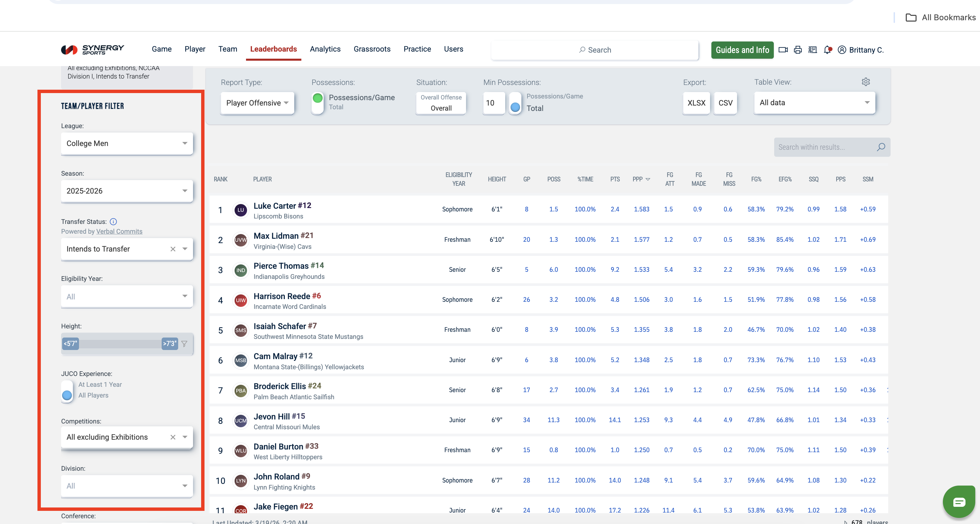This screenshot has width=980, height=524.
Task: Open the Grassroots menu item
Action: (x=372, y=49)
